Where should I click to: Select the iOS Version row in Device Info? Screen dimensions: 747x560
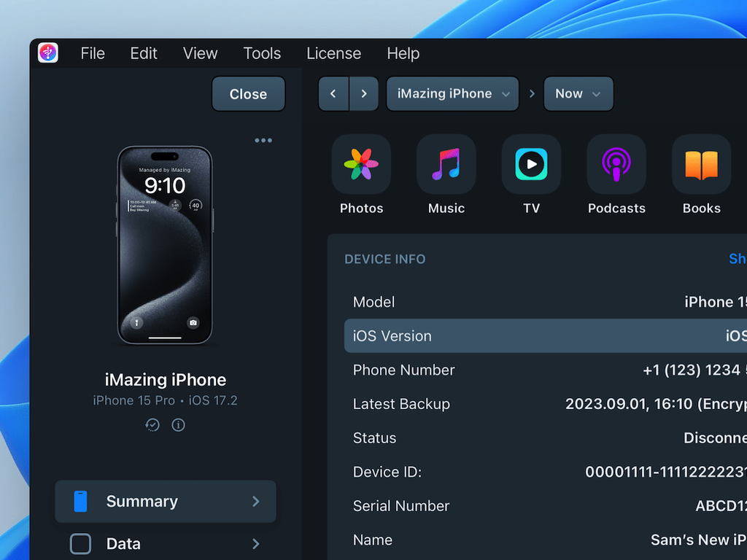(x=511, y=335)
